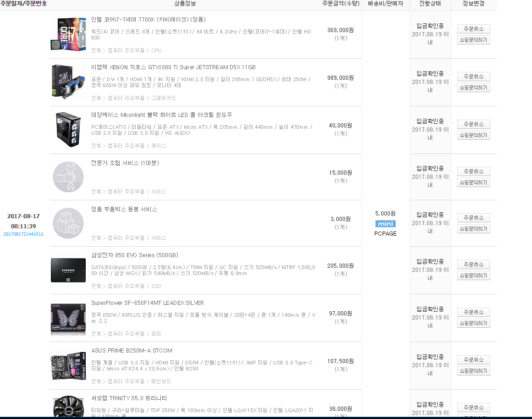Open the Moonlight PC case product image
Screen dimensions: 532x419
68,130
